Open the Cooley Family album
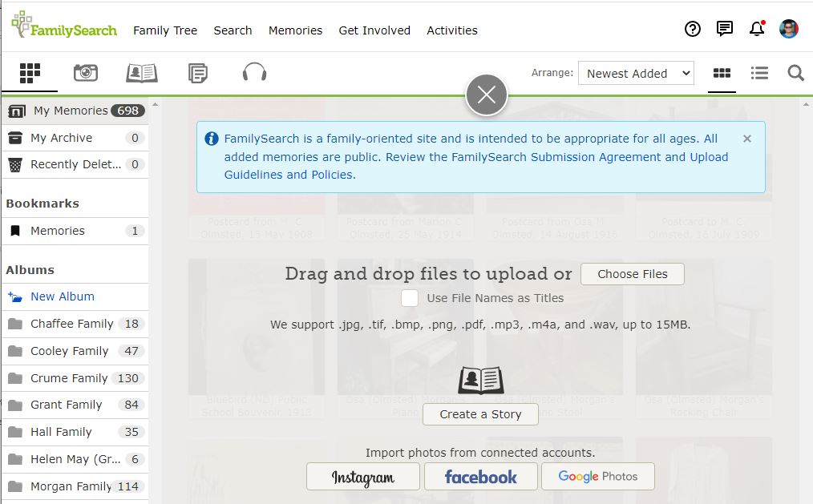Viewport: 813px width, 504px height. [75, 351]
